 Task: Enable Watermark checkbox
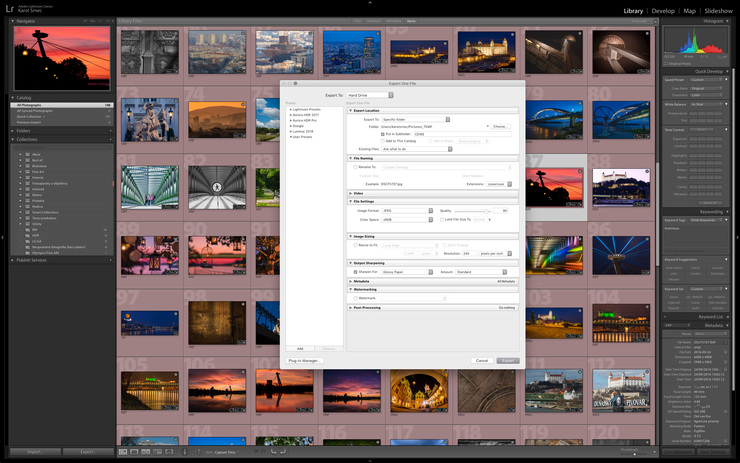tap(355, 298)
